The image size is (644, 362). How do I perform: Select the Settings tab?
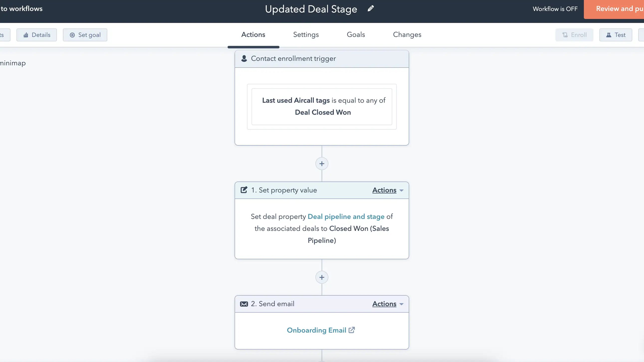[306, 34]
